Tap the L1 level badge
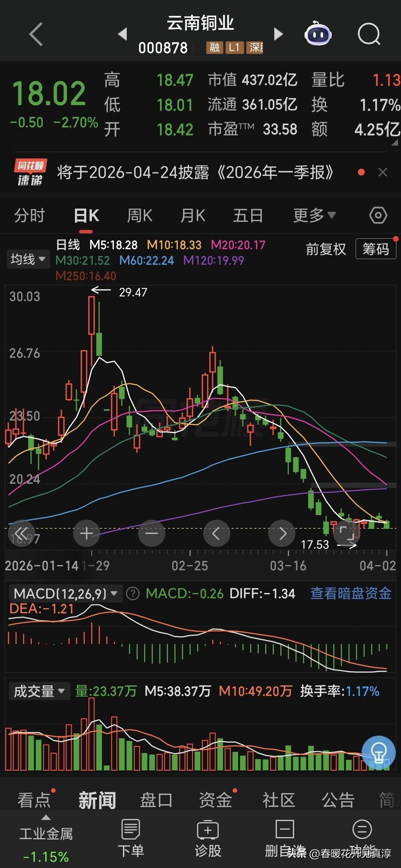This screenshot has height=868, width=401. click(235, 47)
